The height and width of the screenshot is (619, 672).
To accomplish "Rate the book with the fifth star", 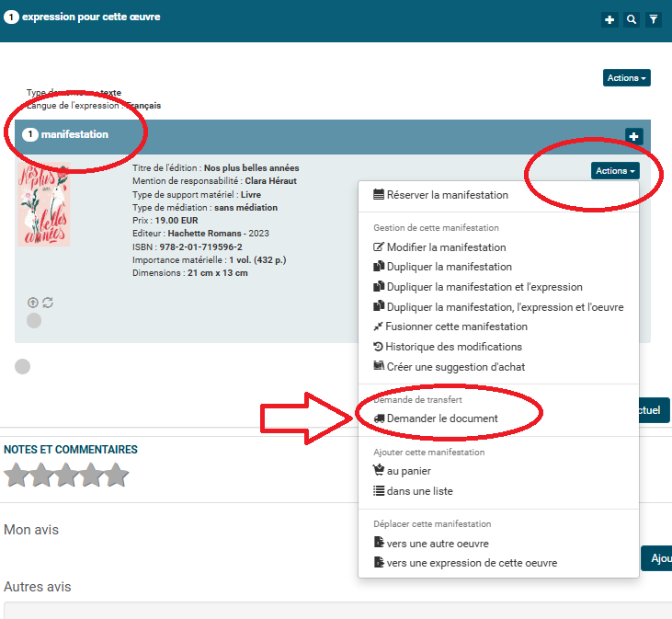I will click(x=116, y=476).
